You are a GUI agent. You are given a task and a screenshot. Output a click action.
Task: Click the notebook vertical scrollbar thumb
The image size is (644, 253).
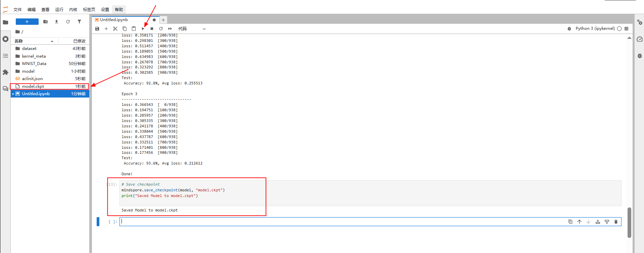coord(629,223)
